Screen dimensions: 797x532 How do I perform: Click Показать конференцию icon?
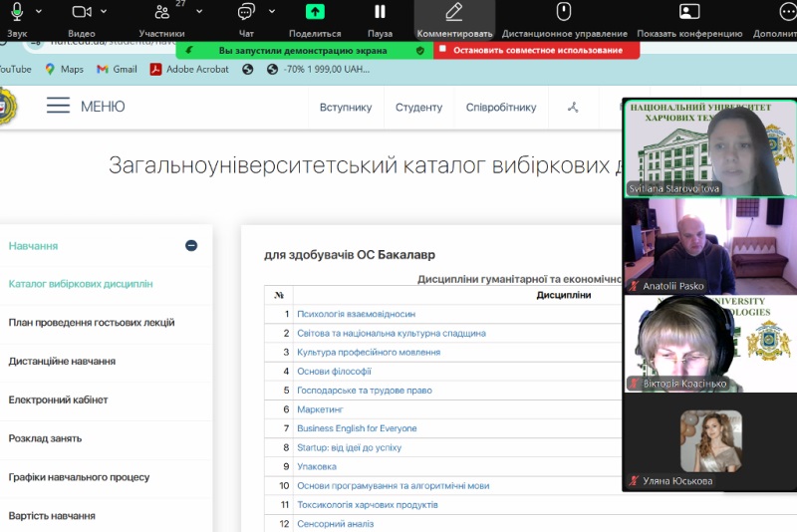click(688, 12)
